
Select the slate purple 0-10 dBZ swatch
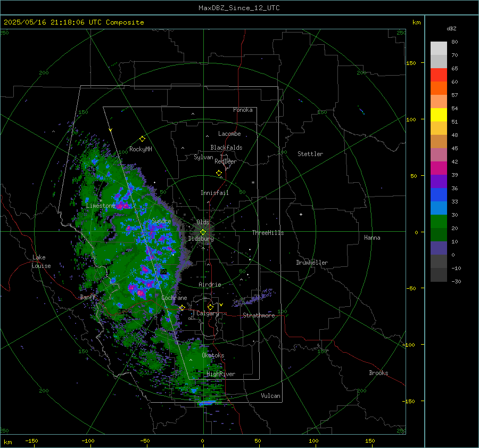point(439,248)
